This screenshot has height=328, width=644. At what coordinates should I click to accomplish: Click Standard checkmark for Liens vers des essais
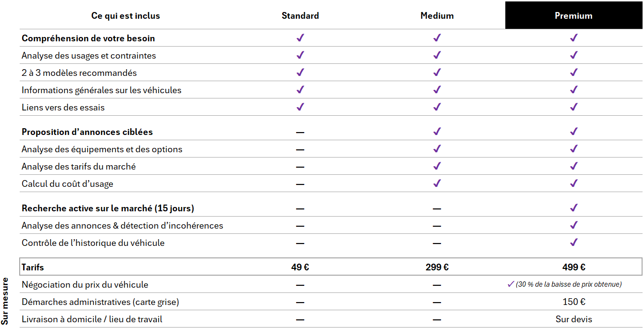[300, 107]
